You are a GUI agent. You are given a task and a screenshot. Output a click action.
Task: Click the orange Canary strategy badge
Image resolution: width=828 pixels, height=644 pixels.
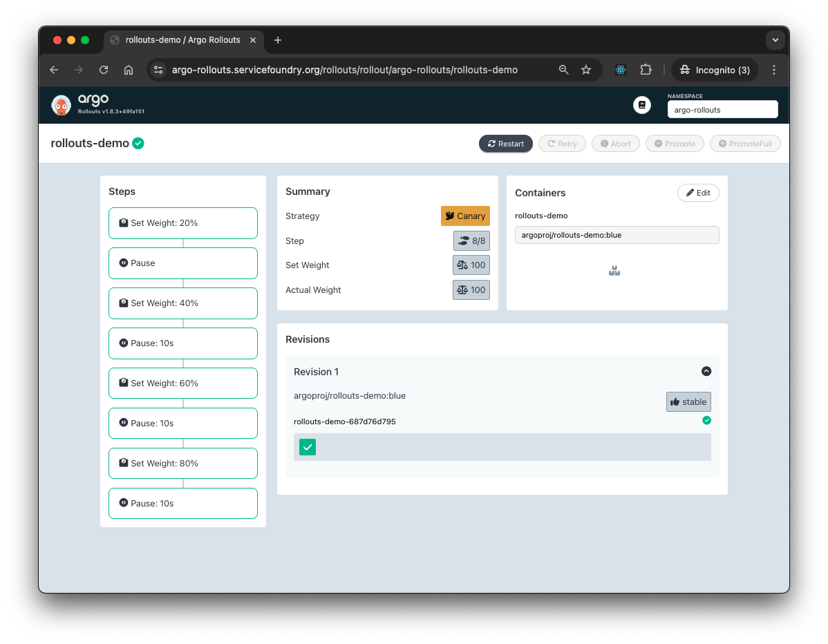point(465,216)
